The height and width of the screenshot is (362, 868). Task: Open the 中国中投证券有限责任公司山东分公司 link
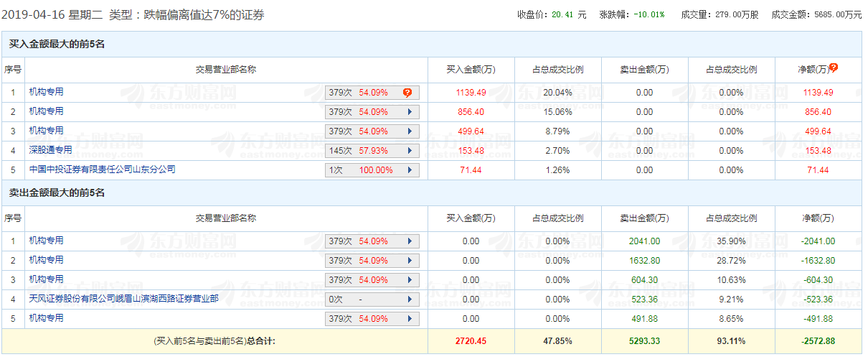pyautogui.click(x=102, y=170)
